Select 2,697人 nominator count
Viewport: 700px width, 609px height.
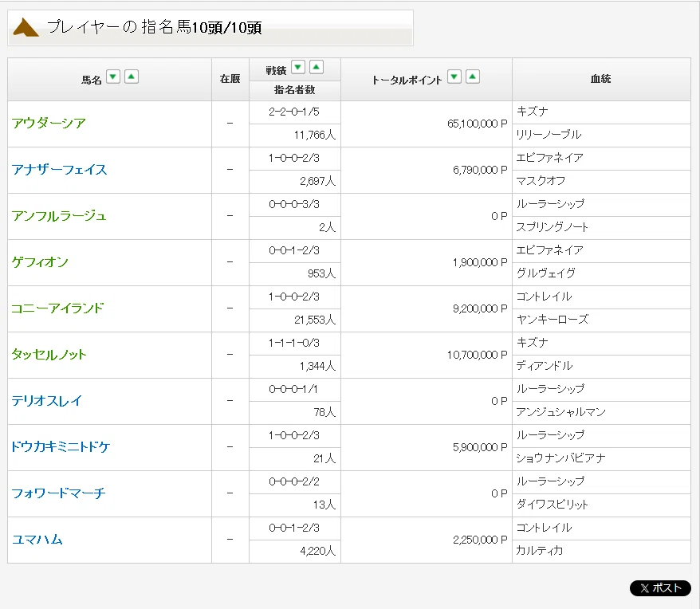(x=317, y=181)
